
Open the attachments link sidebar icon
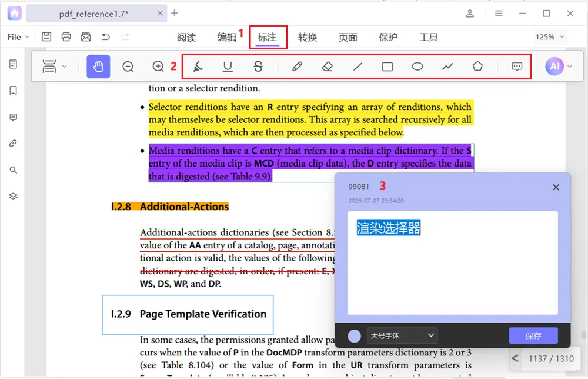13,144
